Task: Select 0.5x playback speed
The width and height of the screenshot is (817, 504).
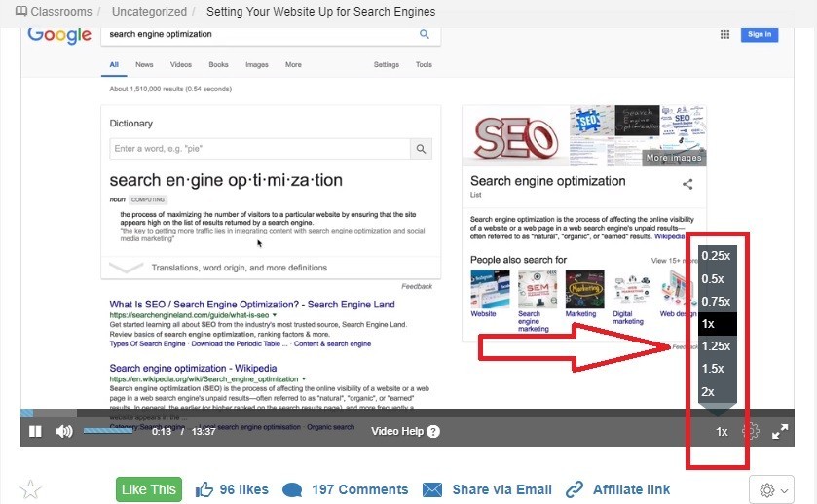Action: pos(717,278)
